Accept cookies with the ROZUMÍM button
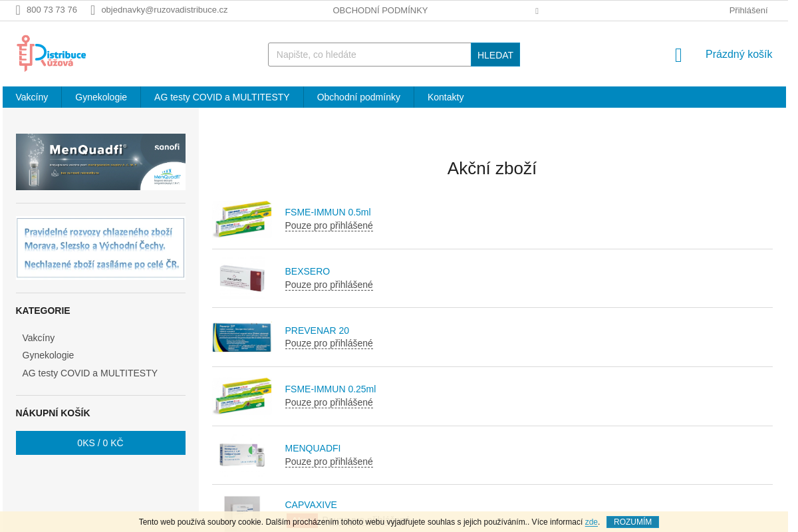Screen dimensions: 798x532 coord(632,522)
